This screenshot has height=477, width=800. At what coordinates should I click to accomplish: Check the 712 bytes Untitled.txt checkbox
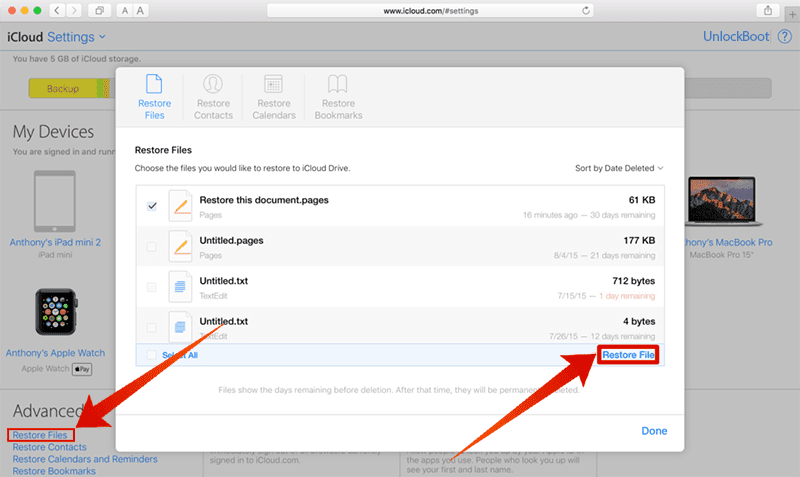tap(152, 287)
